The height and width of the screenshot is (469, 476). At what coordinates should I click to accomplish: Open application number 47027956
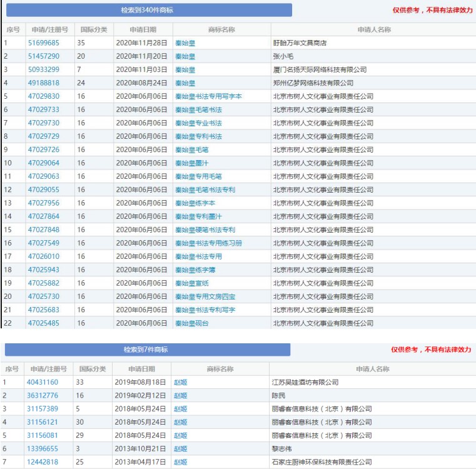click(x=43, y=203)
